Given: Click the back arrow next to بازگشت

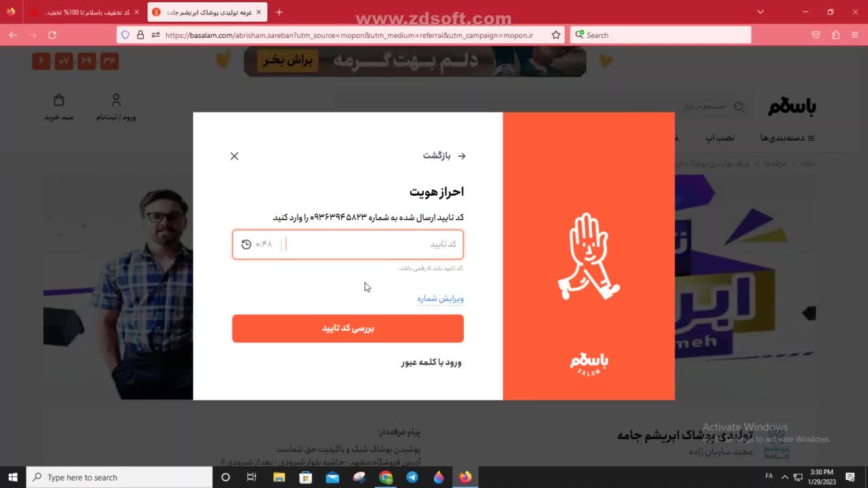Looking at the screenshot, I should pyautogui.click(x=462, y=156).
